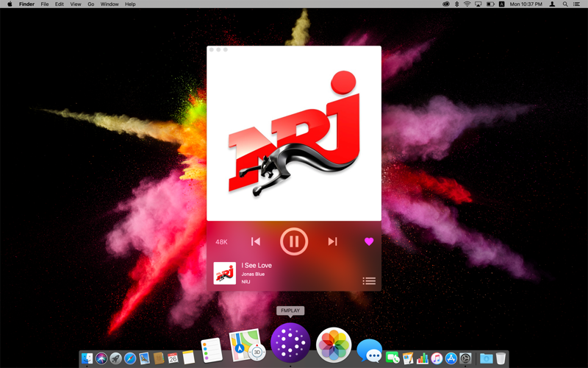This screenshot has height=368, width=588.
Task: Open the Downloads folder in Dock
Action: pyautogui.click(x=487, y=358)
